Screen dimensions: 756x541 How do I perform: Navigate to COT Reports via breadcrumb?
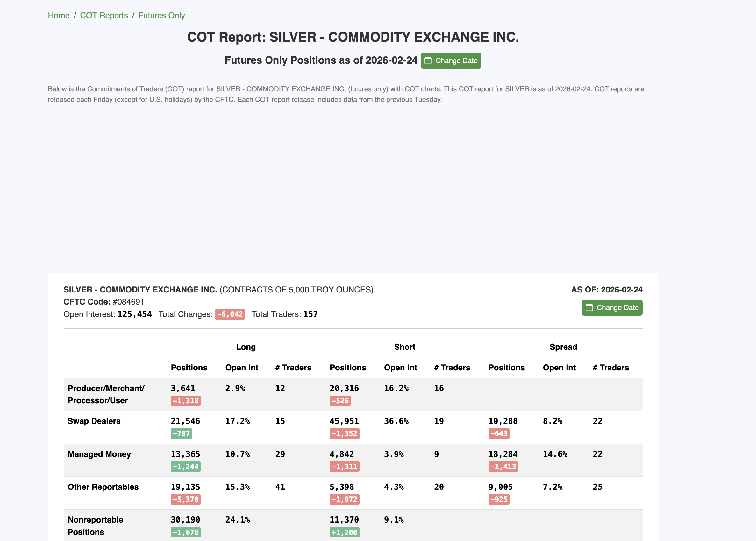(x=104, y=15)
